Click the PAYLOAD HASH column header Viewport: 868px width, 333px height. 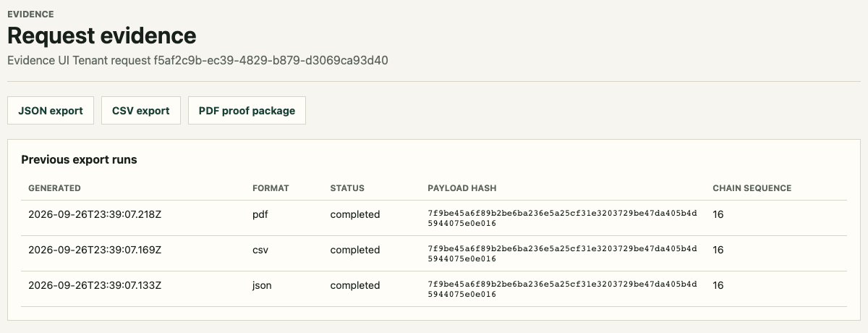point(462,188)
